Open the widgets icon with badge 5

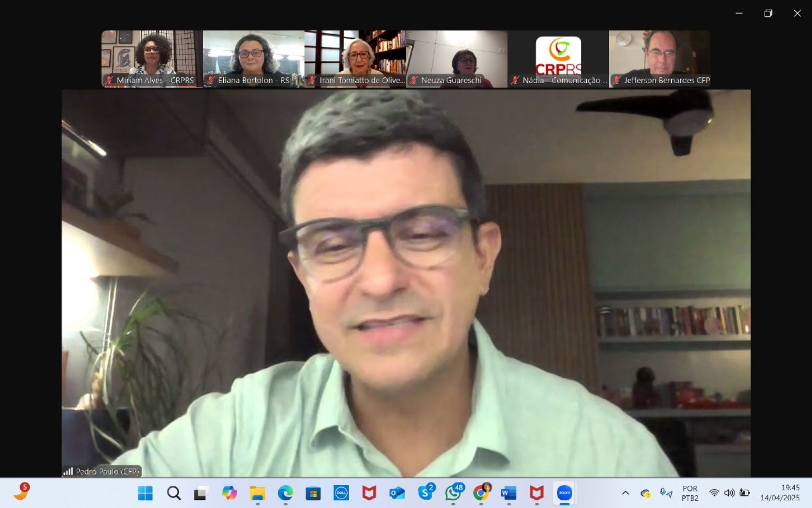tap(21, 491)
